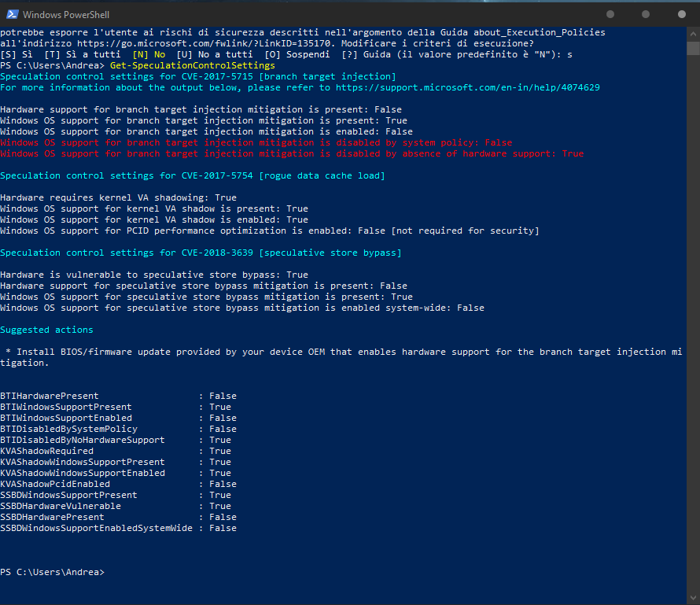Image resolution: width=700 pixels, height=605 pixels.
Task: Click the KVAShadowRequired row
Action: [x=116, y=451]
